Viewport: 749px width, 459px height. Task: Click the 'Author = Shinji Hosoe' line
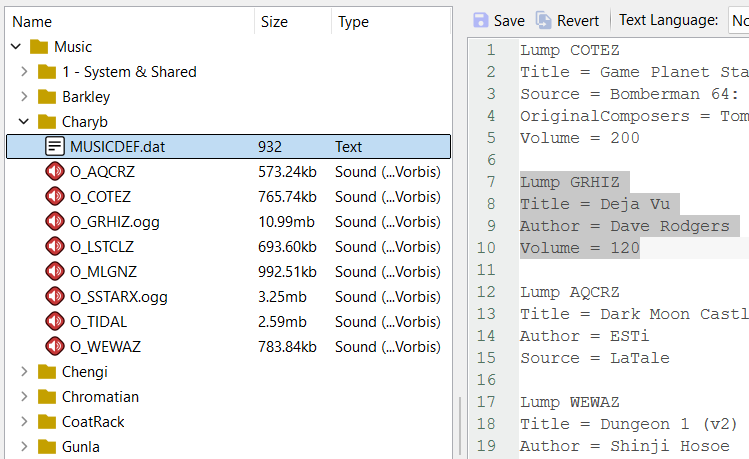625,446
